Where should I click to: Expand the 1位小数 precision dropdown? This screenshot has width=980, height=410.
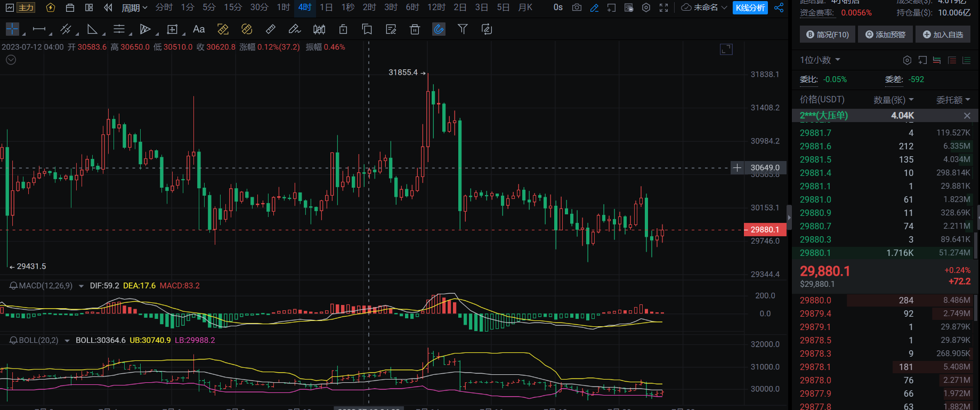point(820,60)
